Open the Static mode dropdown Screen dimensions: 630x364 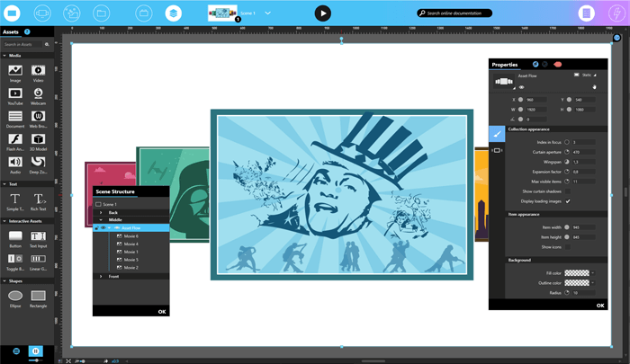pyautogui.click(x=589, y=75)
